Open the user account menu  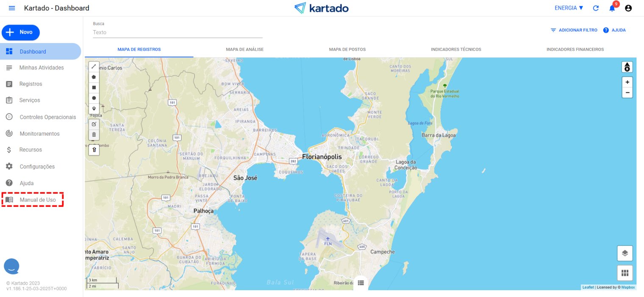click(x=628, y=8)
